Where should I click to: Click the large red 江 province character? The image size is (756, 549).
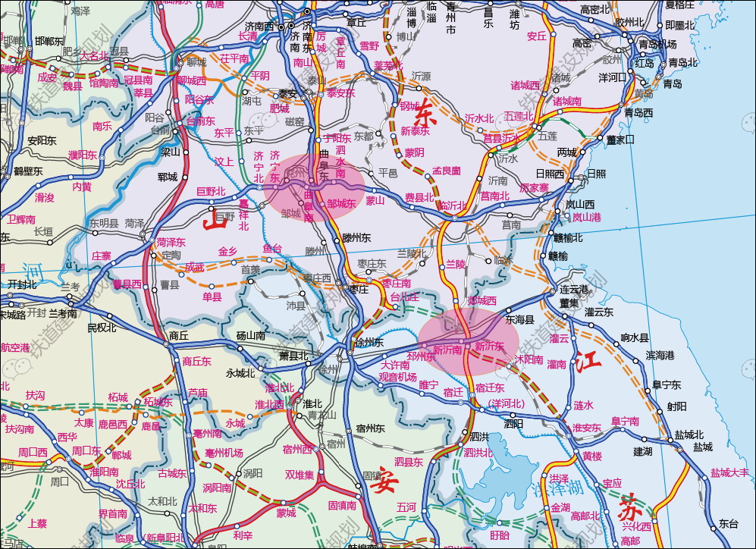(x=588, y=362)
